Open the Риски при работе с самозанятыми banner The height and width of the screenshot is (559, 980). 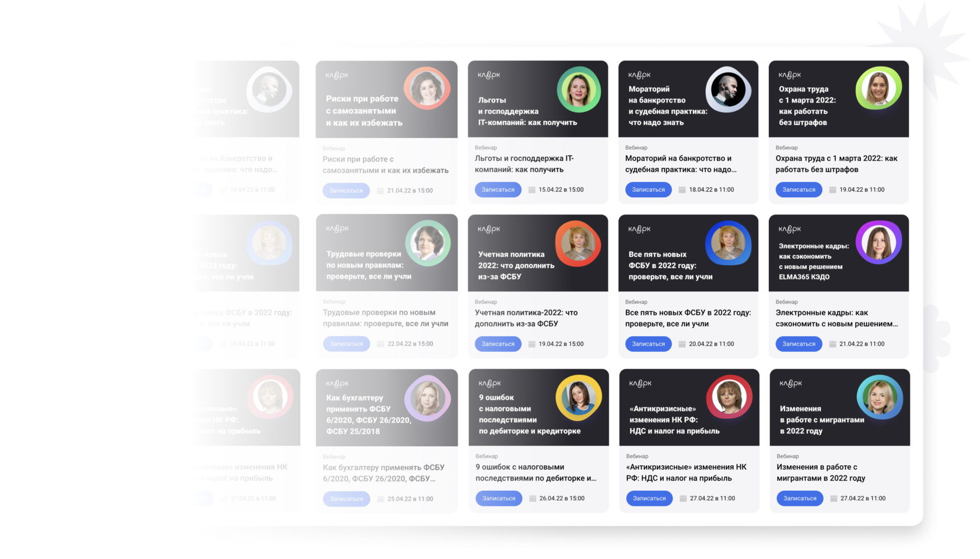[x=387, y=99]
